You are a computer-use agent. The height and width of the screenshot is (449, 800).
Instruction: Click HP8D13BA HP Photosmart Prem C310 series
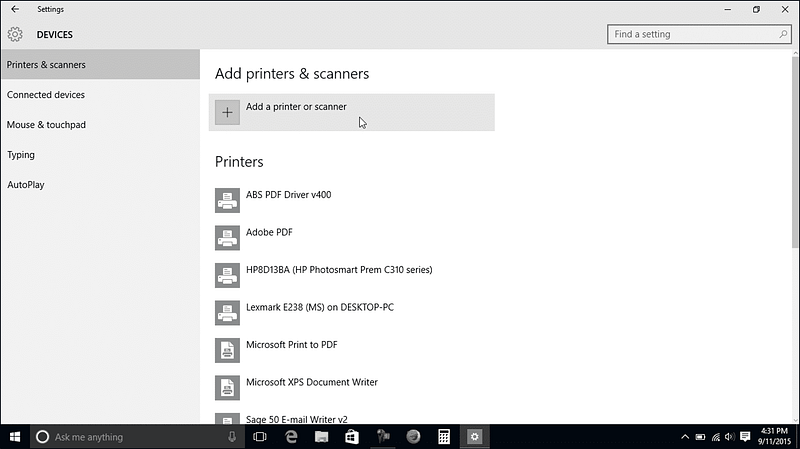point(339,270)
